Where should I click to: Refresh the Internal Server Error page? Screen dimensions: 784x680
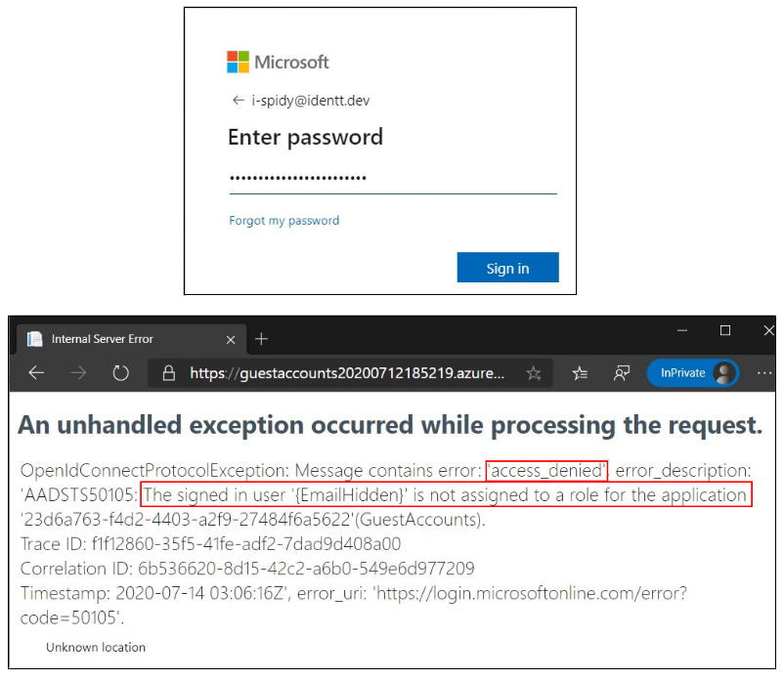coord(120,372)
